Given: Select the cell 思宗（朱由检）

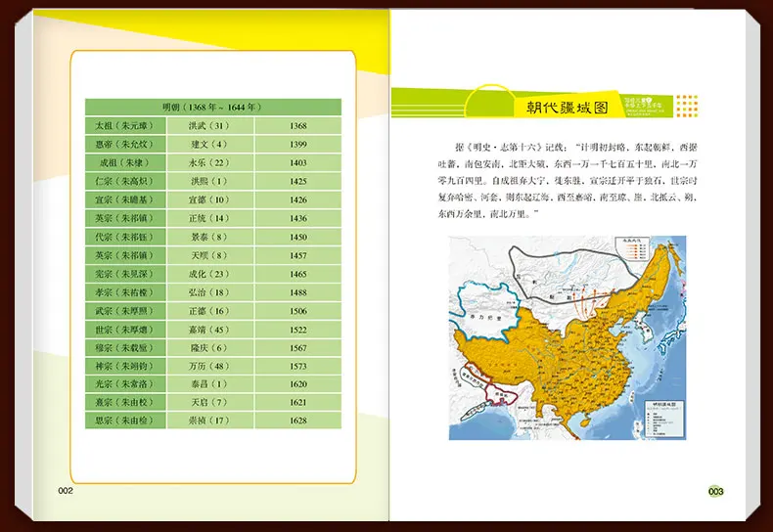Looking at the screenshot, I should (125, 421).
